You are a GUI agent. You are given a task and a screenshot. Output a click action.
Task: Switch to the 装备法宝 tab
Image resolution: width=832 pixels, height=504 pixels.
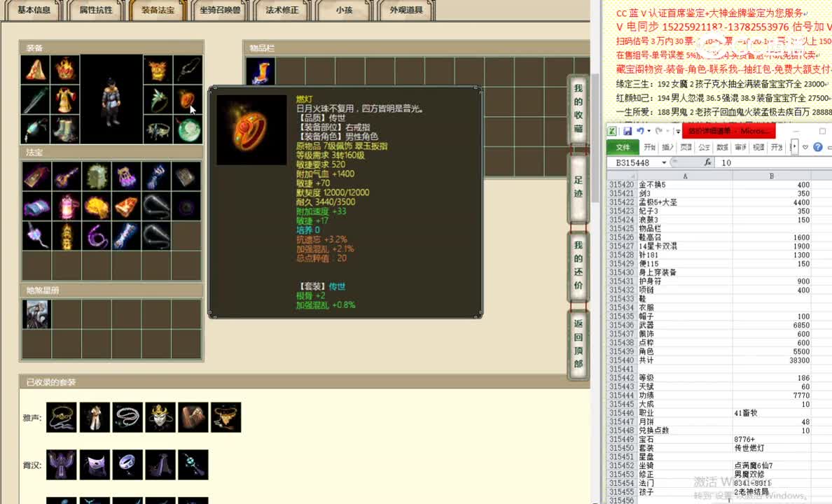[158, 10]
